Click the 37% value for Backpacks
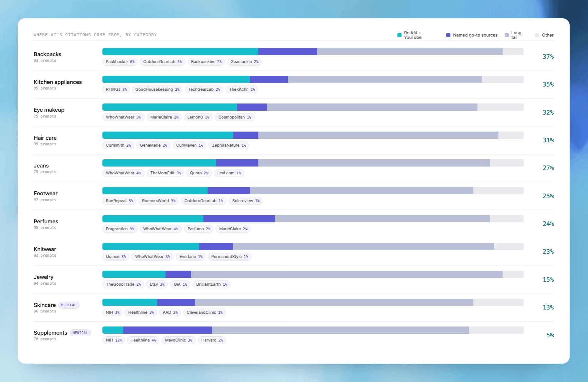Viewport: 588px width, 382px height. pyautogui.click(x=548, y=56)
